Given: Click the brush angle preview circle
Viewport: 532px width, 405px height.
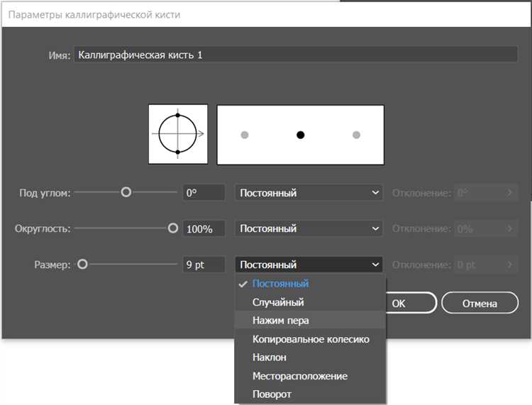Looking at the screenshot, I should [x=177, y=133].
